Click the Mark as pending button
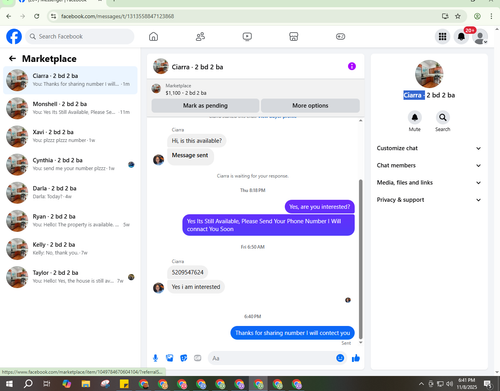 point(205,105)
